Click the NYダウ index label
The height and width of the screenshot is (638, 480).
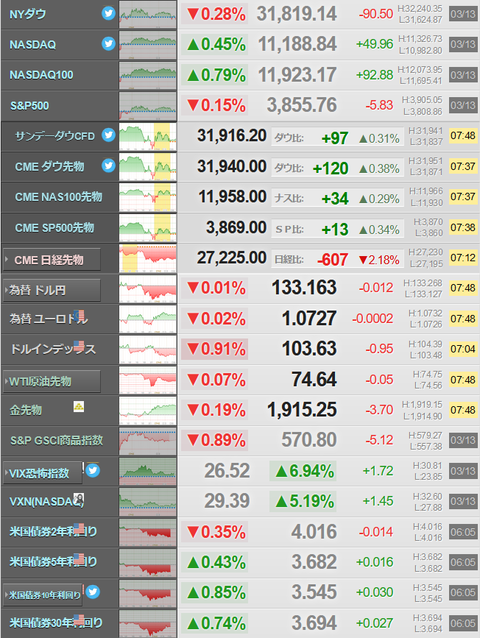28,15
